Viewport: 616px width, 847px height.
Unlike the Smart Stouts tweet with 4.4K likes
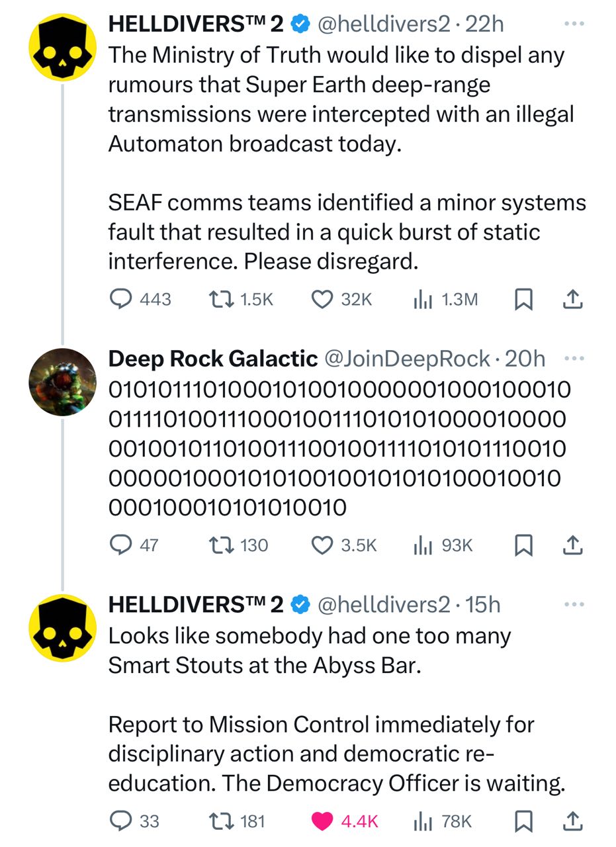click(322, 821)
